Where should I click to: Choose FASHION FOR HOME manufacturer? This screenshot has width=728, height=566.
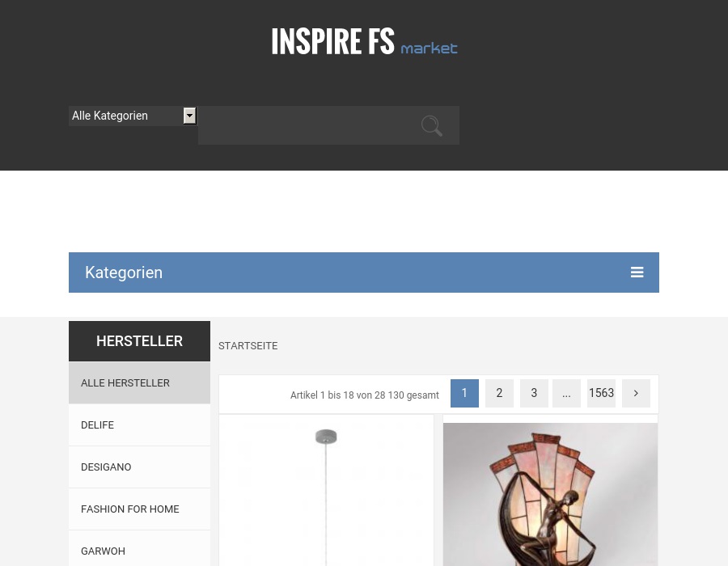[x=139, y=509]
